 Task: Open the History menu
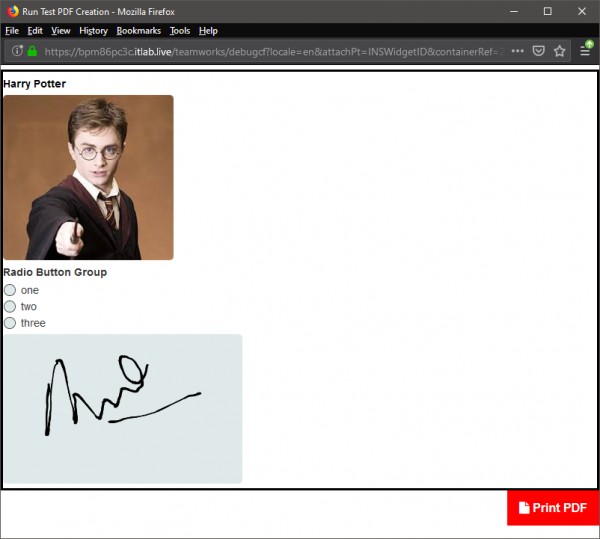tap(93, 31)
